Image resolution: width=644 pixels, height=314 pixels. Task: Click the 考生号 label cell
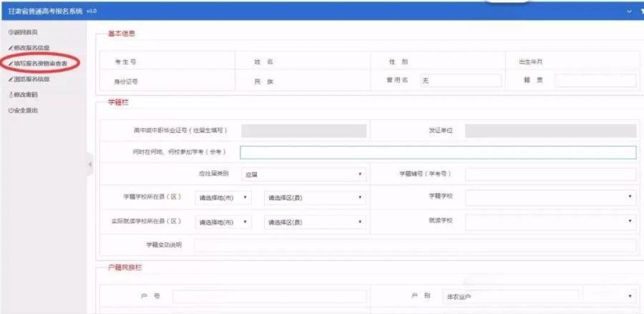pyautogui.click(x=125, y=62)
